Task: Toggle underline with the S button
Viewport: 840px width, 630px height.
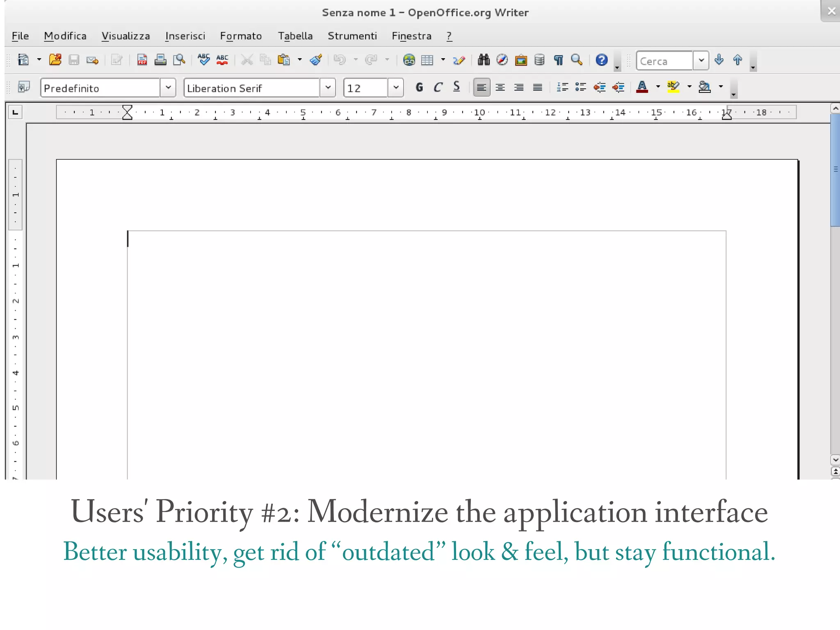Action: (x=457, y=87)
